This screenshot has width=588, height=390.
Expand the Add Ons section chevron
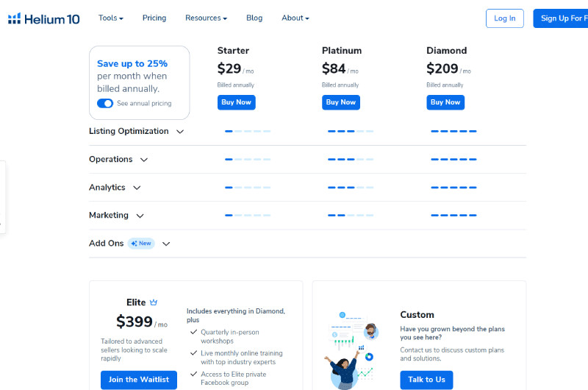click(x=166, y=244)
